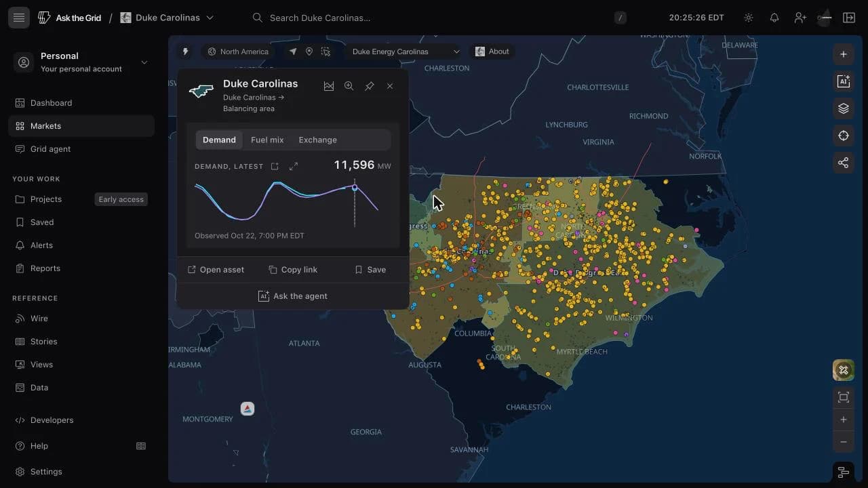The height and width of the screenshot is (488, 868).
Task: Open Grid agent in sidebar
Action: (81, 149)
